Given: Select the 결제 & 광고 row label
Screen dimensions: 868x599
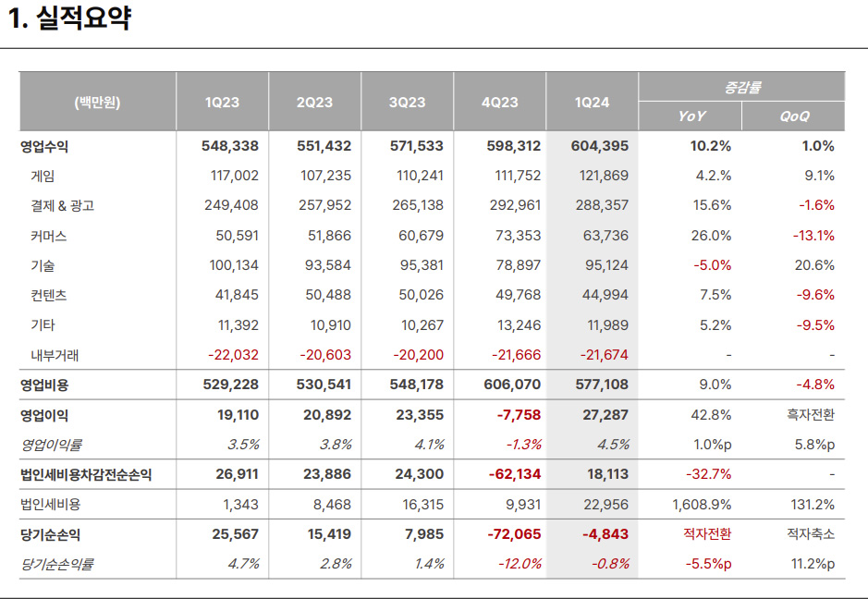Looking at the screenshot, I should point(63,206).
